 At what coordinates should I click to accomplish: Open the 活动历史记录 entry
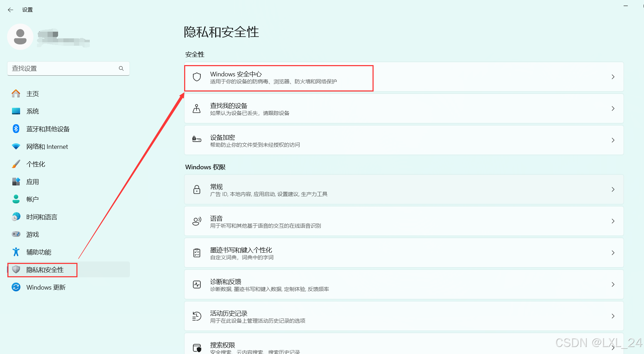(x=404, y=316)
